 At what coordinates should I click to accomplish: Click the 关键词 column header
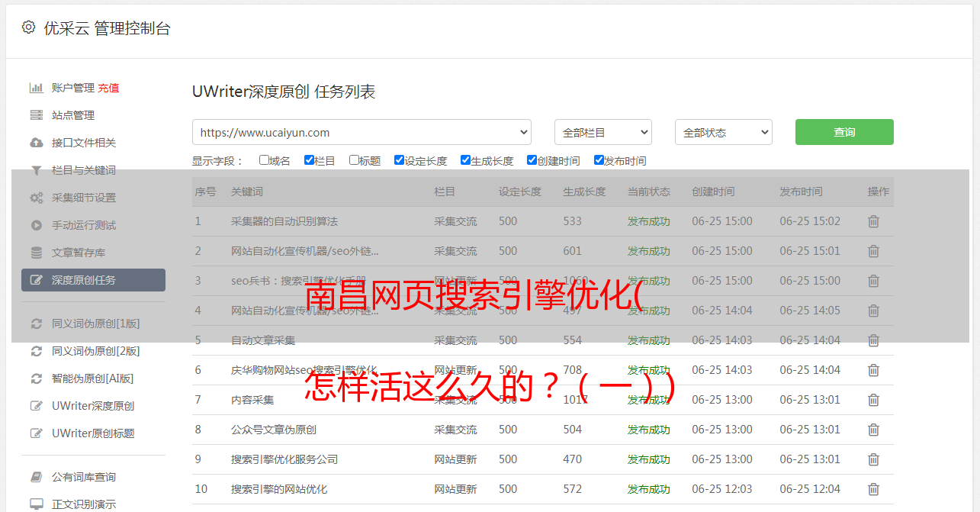(x=247, y=192)
